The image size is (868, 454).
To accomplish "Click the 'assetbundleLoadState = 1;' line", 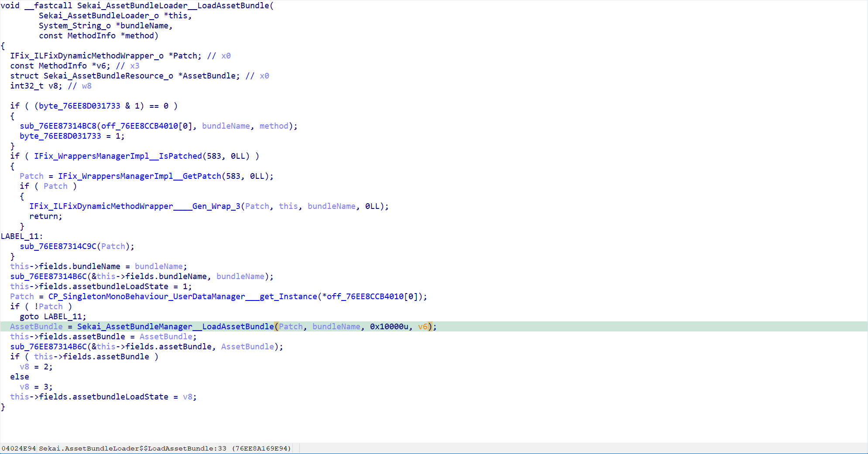I will pyautogui.click(x=101, y=287).
